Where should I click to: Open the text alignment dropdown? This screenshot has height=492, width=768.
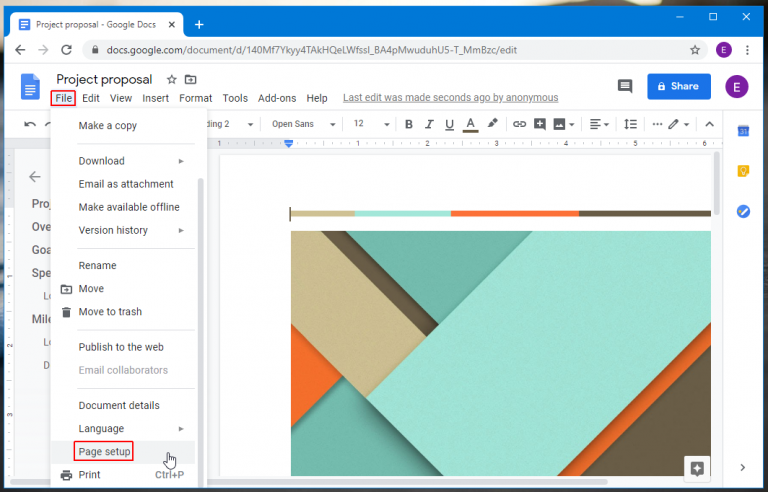point(599,124)
